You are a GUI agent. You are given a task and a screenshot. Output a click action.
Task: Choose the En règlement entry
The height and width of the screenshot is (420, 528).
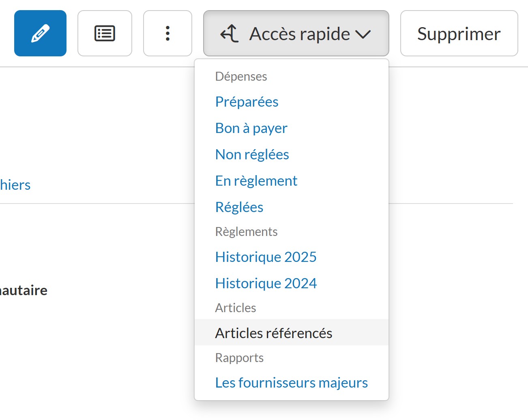[x=256, y=181]
